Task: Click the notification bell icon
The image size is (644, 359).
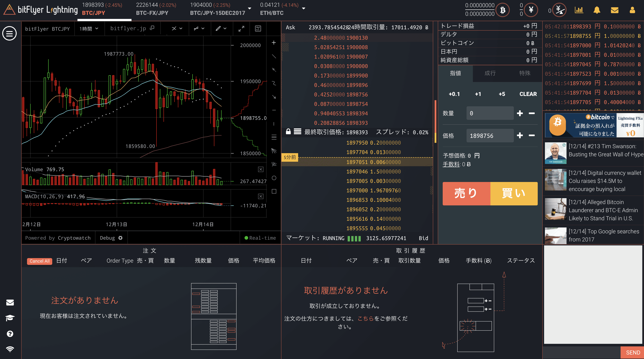Action: pyautogui.click(x=597, y=10)
